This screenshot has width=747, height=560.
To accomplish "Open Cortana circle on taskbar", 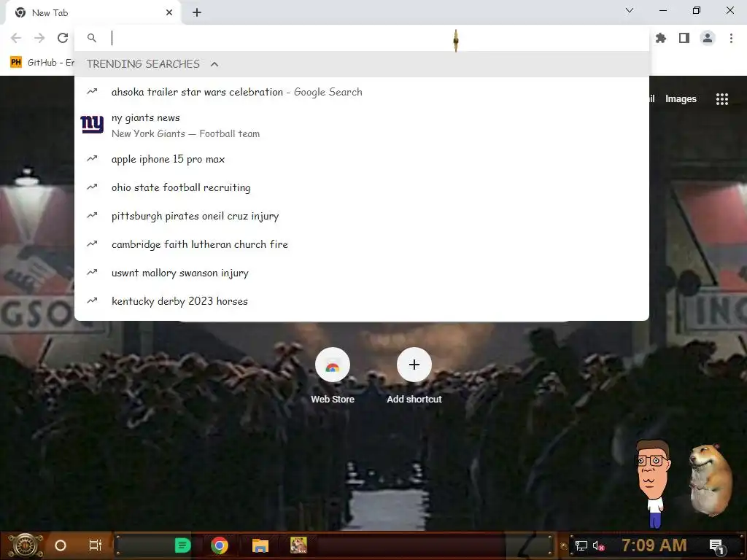I will [61, 545].
